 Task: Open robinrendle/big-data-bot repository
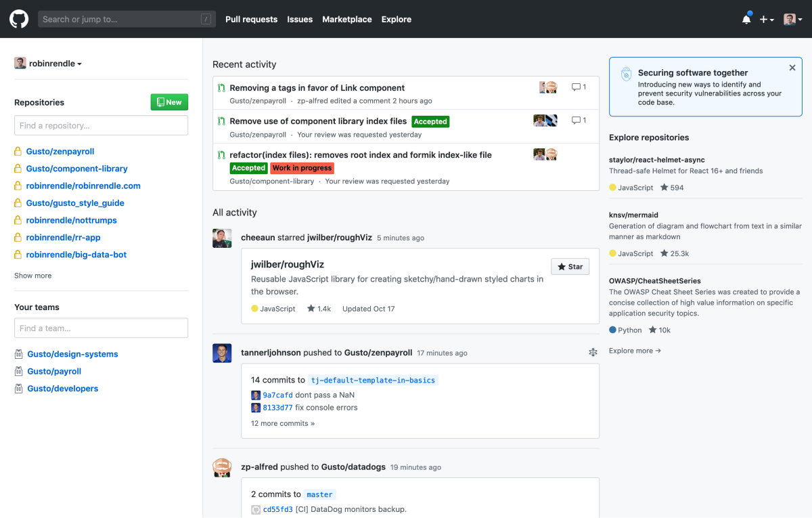(x=76, y=255)
